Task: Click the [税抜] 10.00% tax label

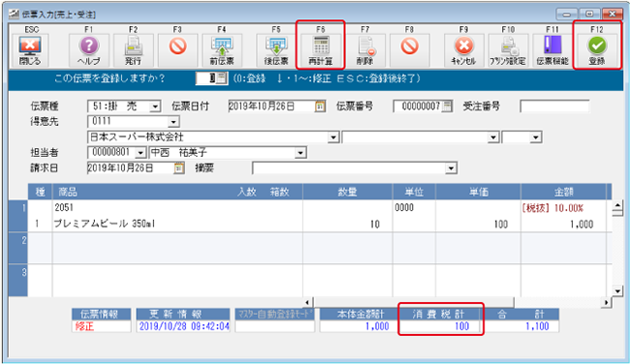Action: pyautogui.click(x=552, y=208)
